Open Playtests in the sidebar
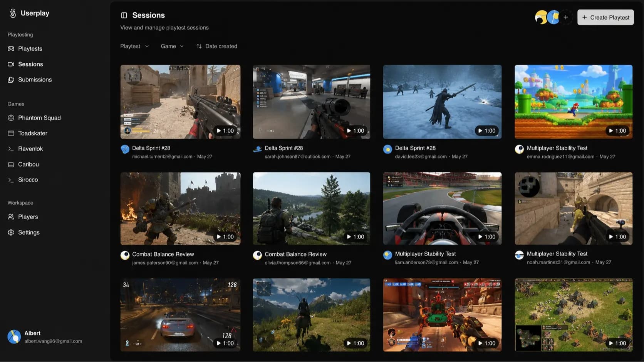 tap(30, 49)
